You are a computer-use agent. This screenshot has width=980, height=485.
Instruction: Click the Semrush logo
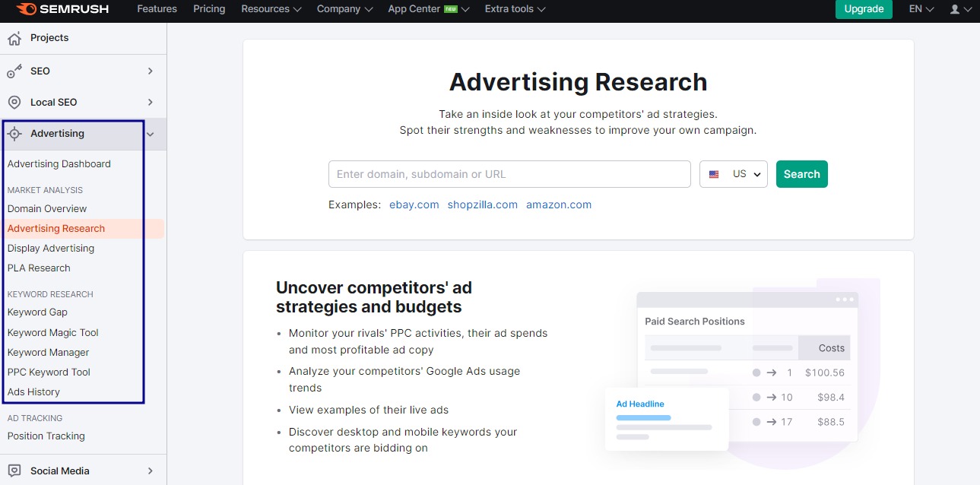[x=62, y=9]
